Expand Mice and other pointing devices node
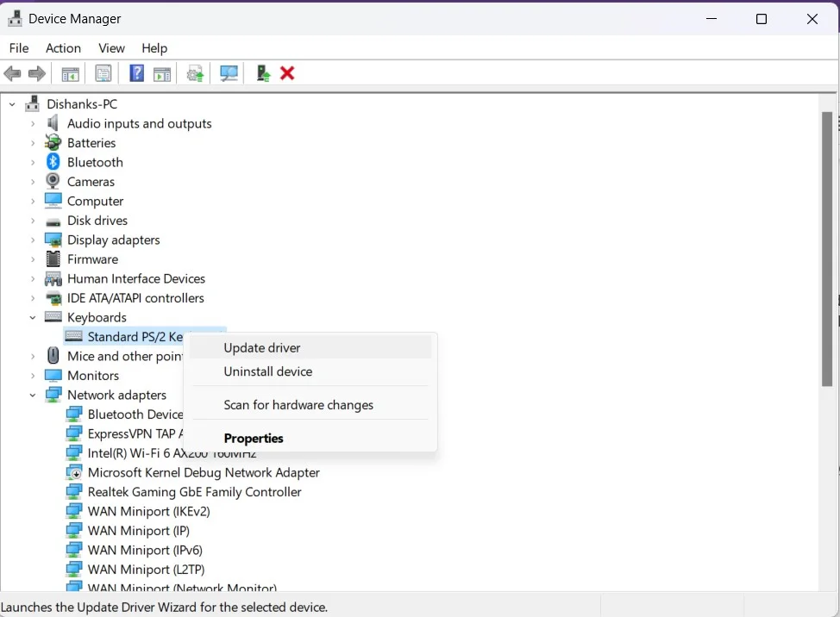The width and height of the screenshot is (840, 617). coord(33,357)
